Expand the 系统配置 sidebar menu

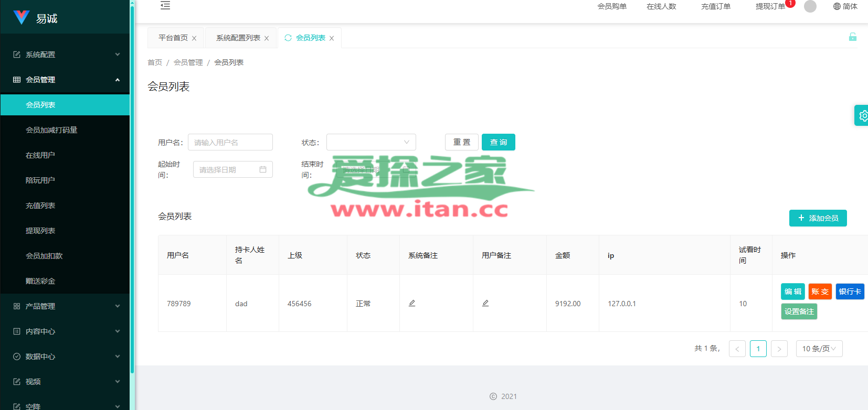65,55
